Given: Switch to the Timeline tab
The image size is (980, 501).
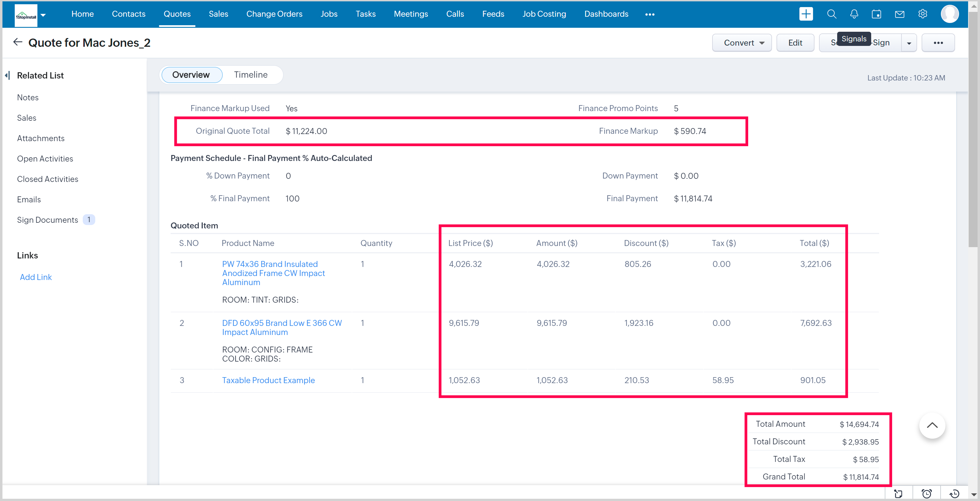Looking at the screenshot, I should [251, 75].
